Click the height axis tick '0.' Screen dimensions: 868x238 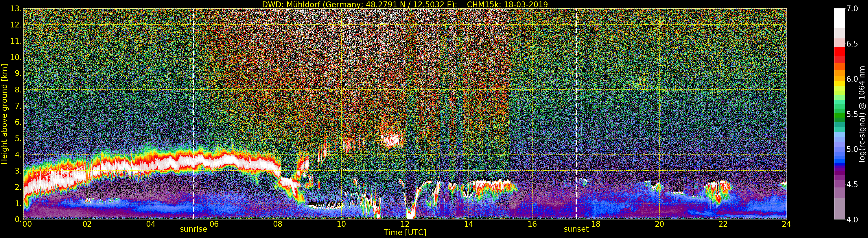[18, 220]
